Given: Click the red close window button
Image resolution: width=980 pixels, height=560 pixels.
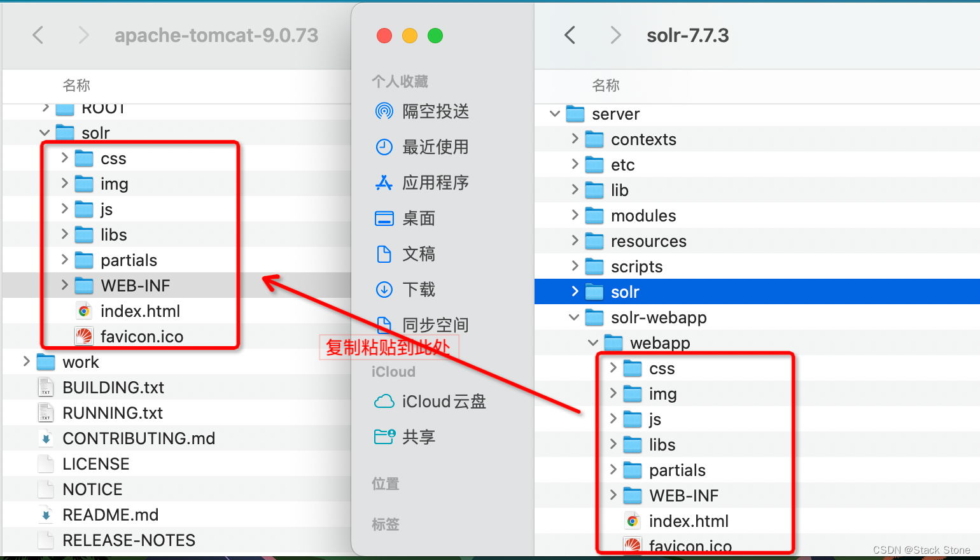Looking at the screenshot, I should point(384,36).
